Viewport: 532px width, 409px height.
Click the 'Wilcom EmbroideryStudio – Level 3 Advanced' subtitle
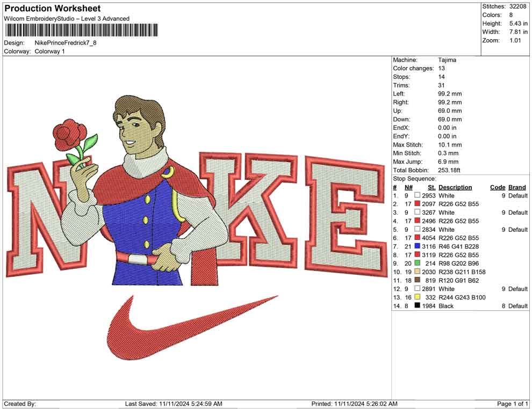coord(67,19)
